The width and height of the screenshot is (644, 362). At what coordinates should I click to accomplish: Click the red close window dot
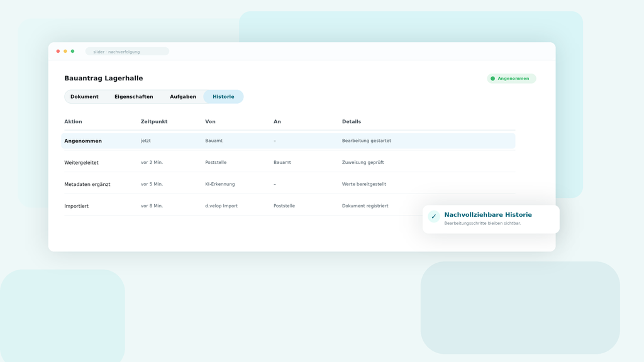(58, 52)
